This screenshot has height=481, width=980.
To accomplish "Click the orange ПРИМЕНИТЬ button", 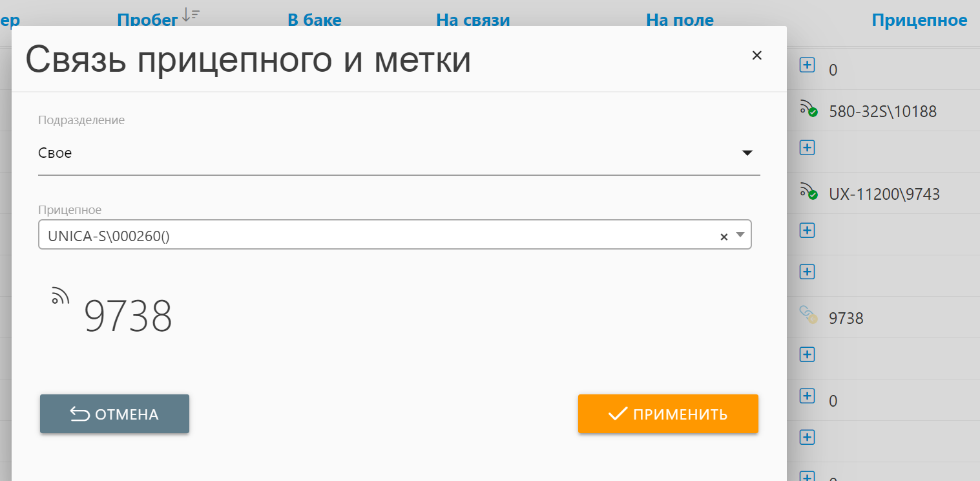I will pyautogui.click(x=668, y=414).
